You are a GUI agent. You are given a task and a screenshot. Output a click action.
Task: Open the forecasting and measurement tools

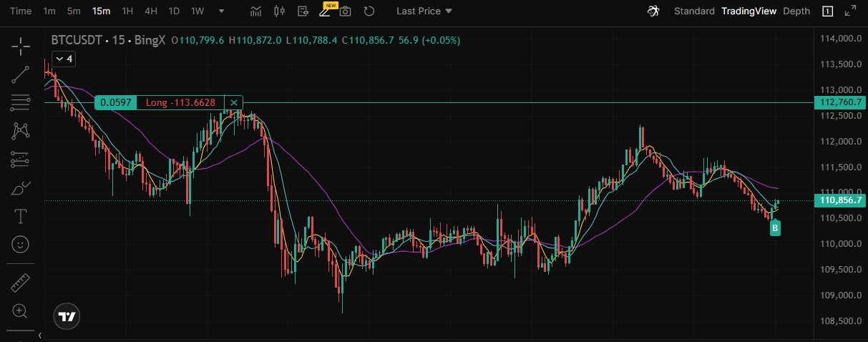(21, 160)
